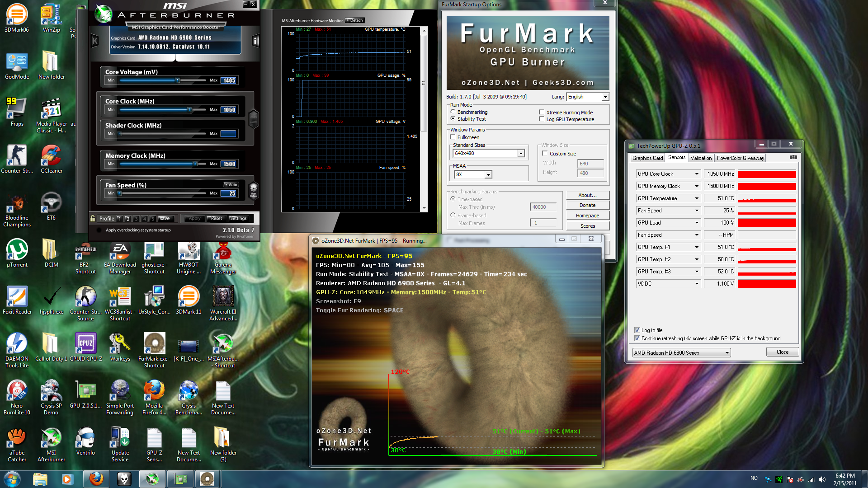
Task: Open the CCleaner desktop icon
Action: click(x=51, y=159)
